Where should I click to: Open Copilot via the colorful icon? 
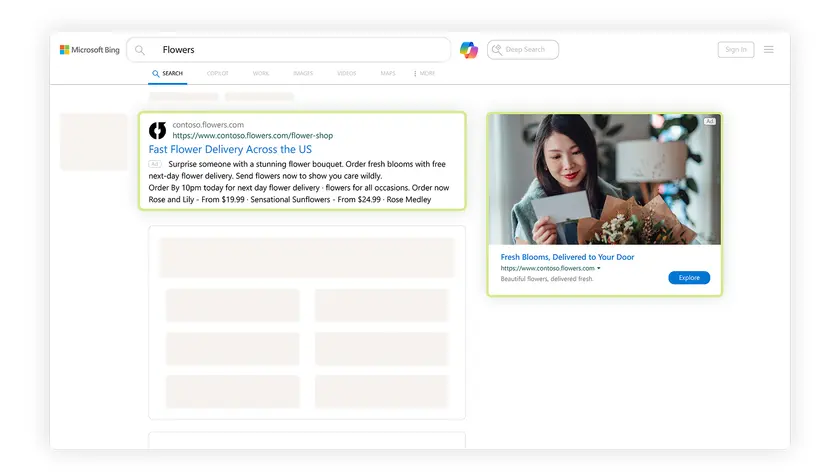click(469, 50)
